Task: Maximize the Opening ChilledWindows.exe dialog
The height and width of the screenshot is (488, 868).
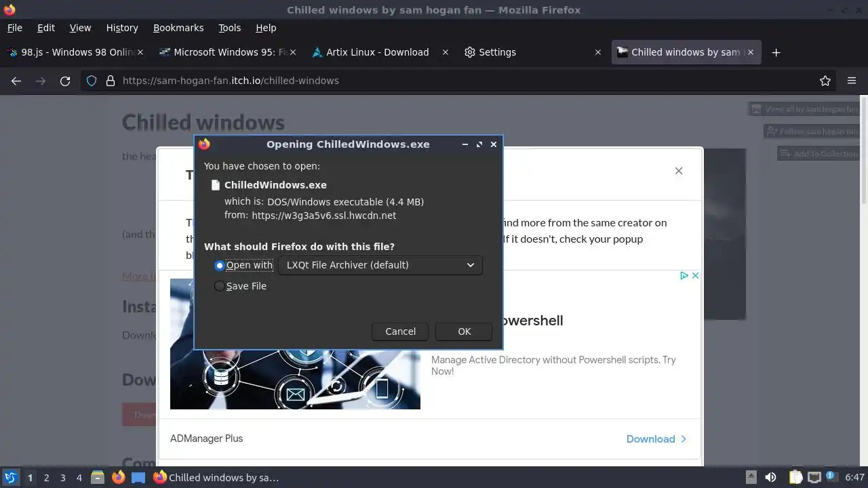Action: pos(479,144)
